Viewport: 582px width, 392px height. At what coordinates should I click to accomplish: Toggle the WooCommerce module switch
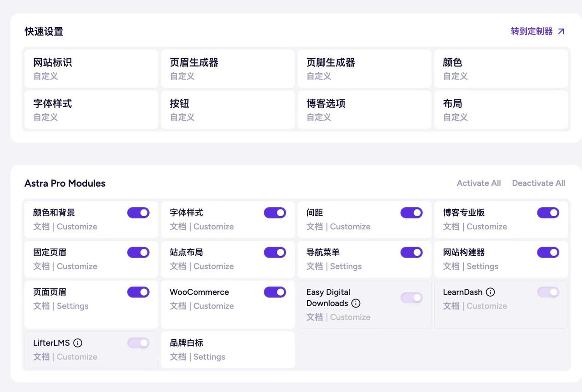click(x=275, y=292)
